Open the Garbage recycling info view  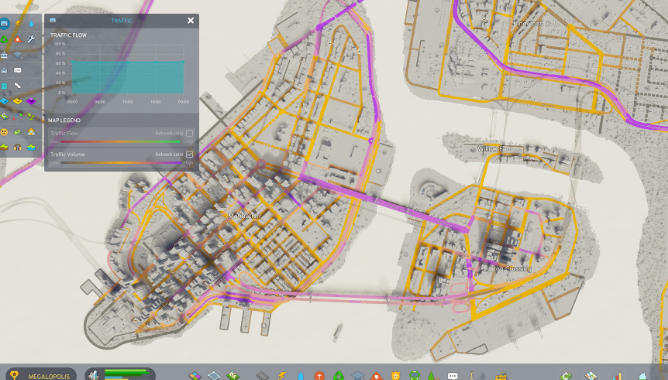(x=4, y=40)
